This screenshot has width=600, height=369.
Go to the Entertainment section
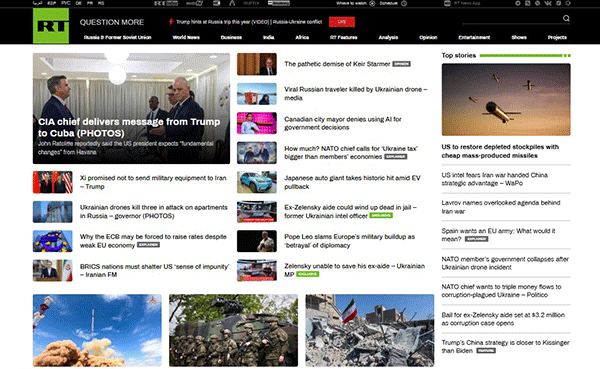(x=474, y=38)
